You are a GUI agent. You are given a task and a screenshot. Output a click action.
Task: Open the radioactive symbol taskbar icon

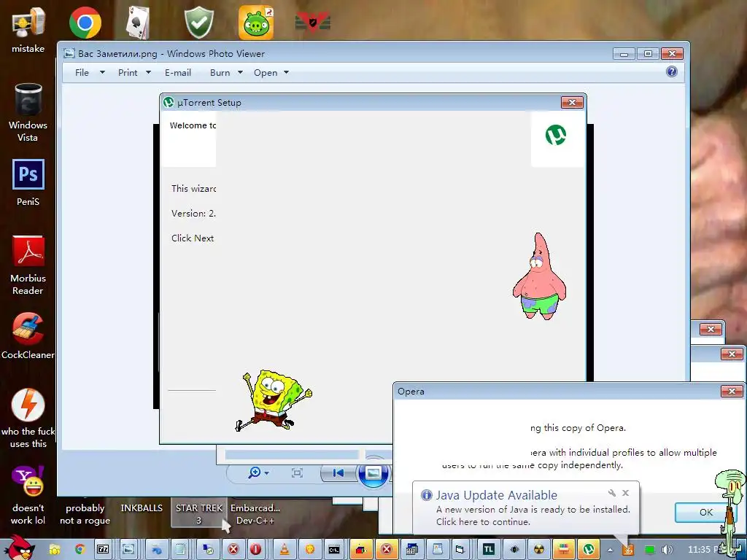(x=539, y=549)
